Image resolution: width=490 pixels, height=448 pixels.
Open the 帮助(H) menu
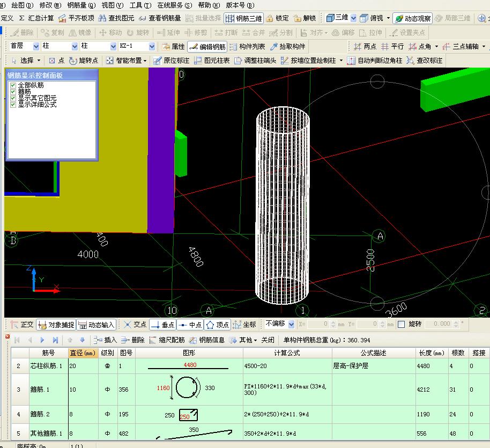click(209, 5)
